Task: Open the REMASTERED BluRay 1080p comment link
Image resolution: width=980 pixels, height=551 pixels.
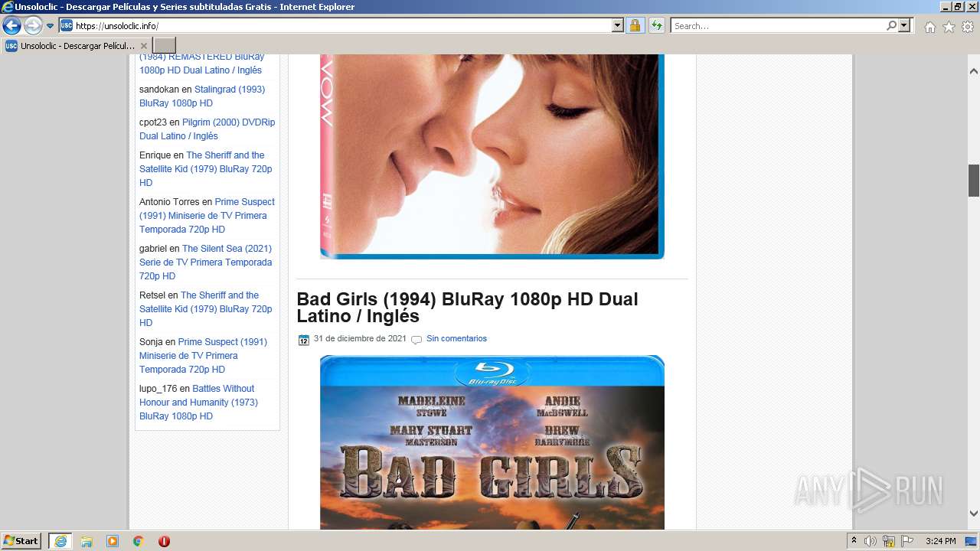Action: pos(201,64)
